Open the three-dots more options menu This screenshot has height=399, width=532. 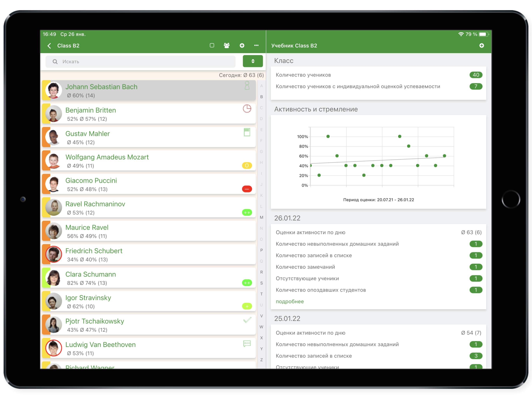click(256, 45)
